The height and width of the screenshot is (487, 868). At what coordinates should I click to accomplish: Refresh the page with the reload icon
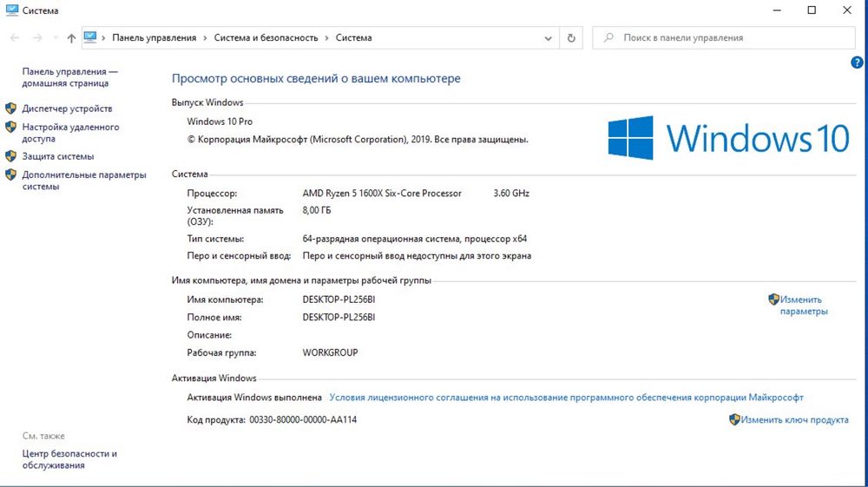pos(571,38)
